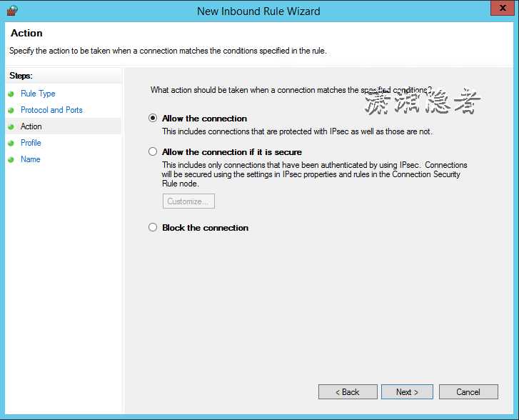Go to the Rule Type step link
519x420 pixels.
(38, 94)
